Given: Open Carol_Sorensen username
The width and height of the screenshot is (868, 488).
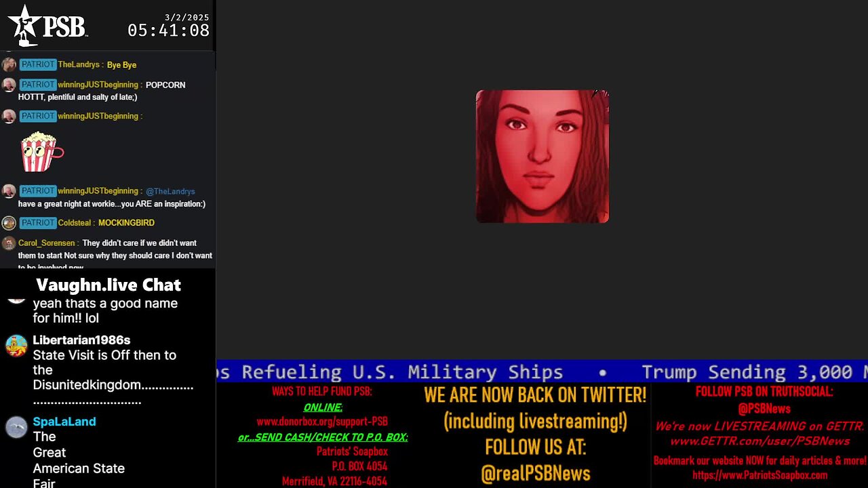Looking at the screenshot, I should point(47,243).
